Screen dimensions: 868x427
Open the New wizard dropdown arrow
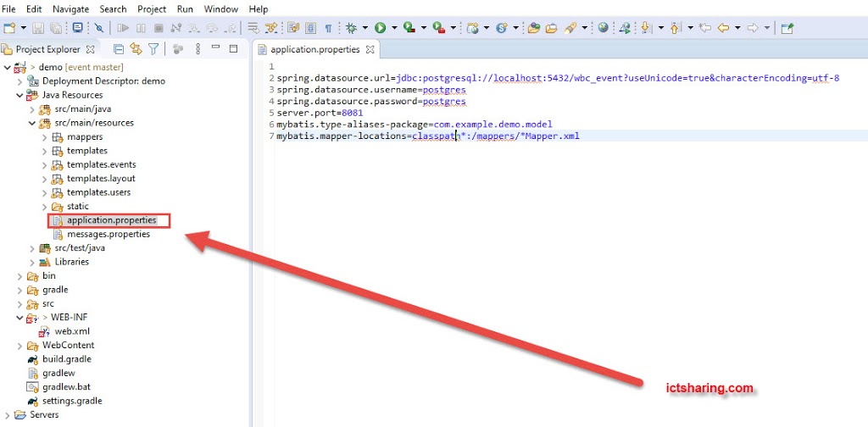click(23, 28)
